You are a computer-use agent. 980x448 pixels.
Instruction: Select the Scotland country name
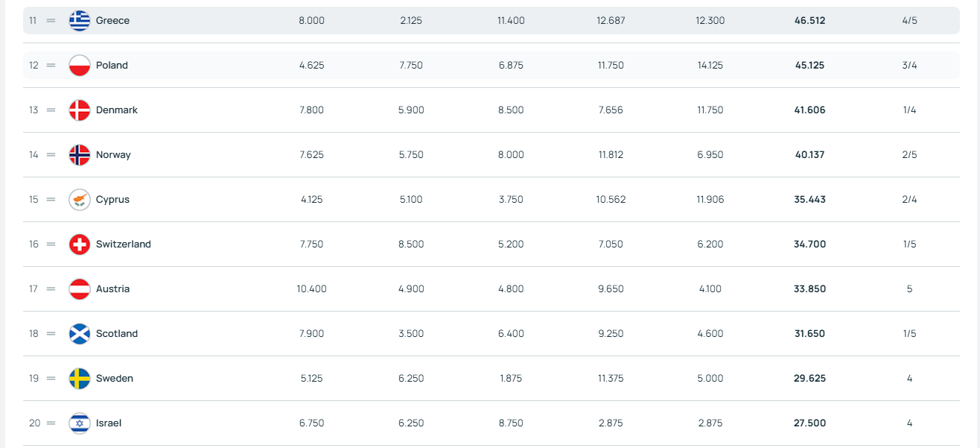pos(117,334)
